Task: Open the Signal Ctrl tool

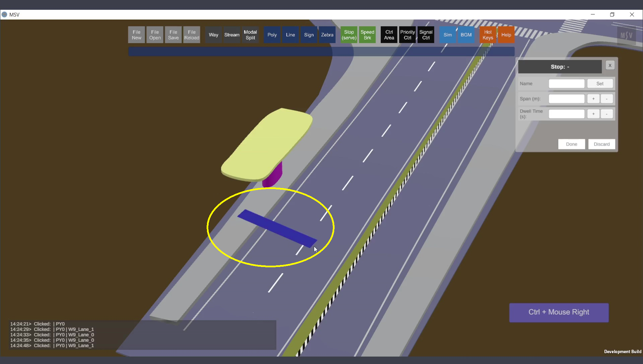Action: click(426, 35)
